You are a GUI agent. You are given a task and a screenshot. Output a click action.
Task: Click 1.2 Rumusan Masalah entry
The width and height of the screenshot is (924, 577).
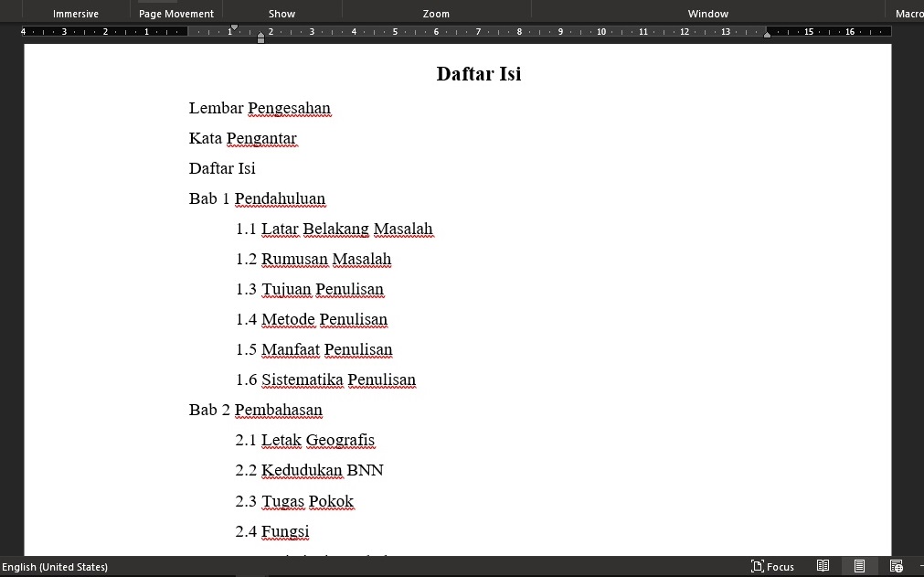click(x=313, y=260)
